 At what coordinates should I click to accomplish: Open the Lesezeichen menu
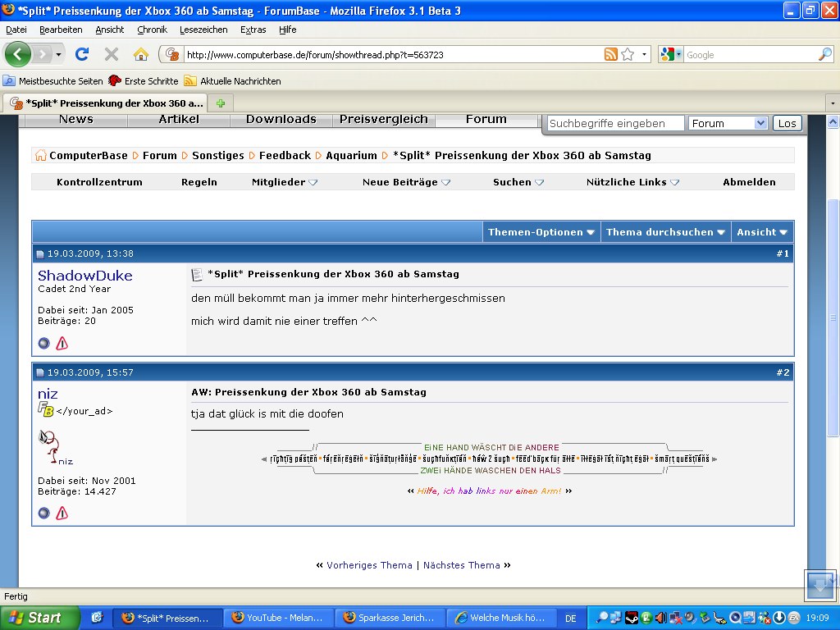(x=203, y=30)
